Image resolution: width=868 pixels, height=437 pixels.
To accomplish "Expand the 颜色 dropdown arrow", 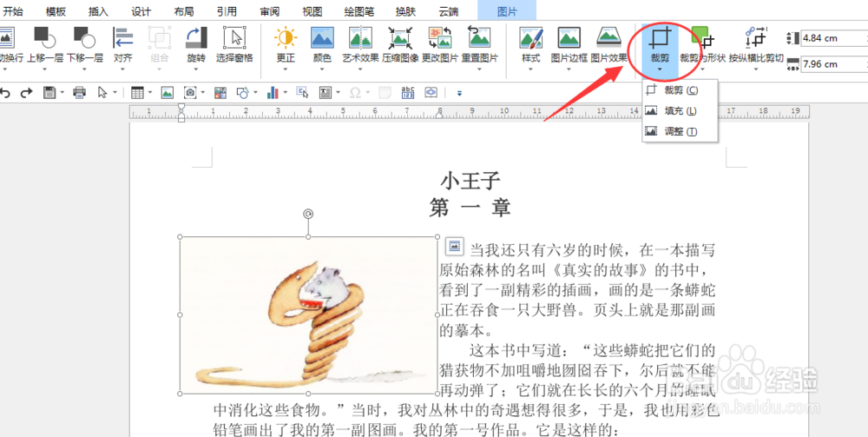I will (322, 70).
